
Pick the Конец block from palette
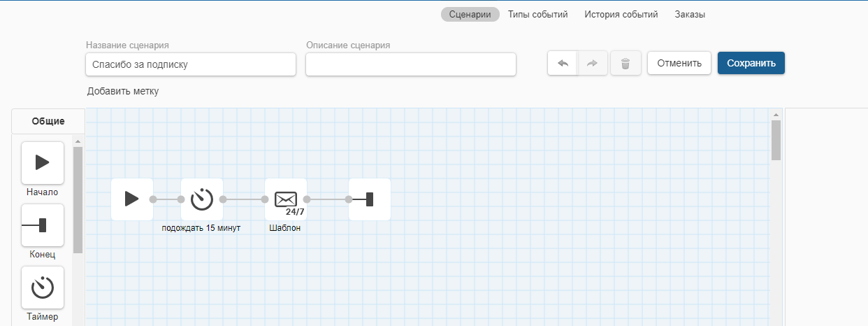coord(43,225)
